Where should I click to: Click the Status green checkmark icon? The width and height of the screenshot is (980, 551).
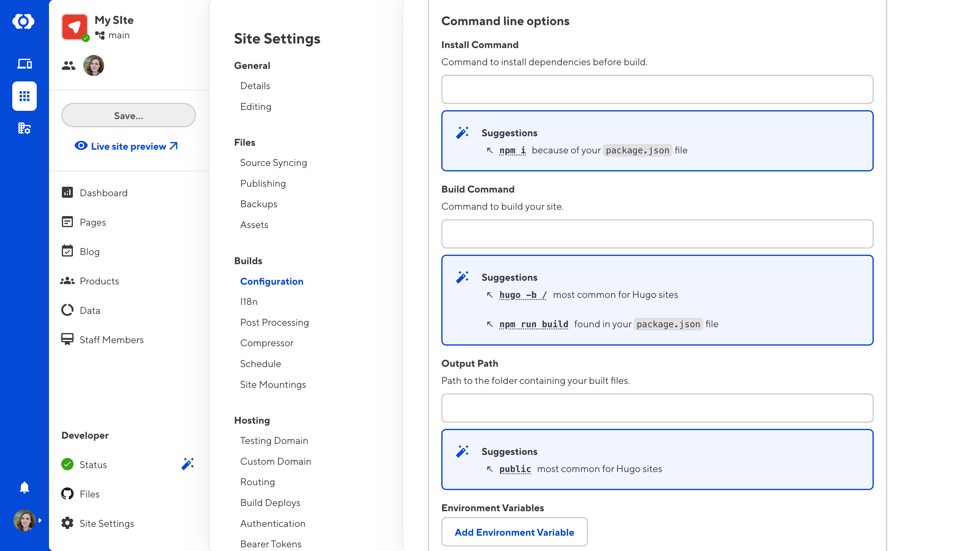coord(67,464)
